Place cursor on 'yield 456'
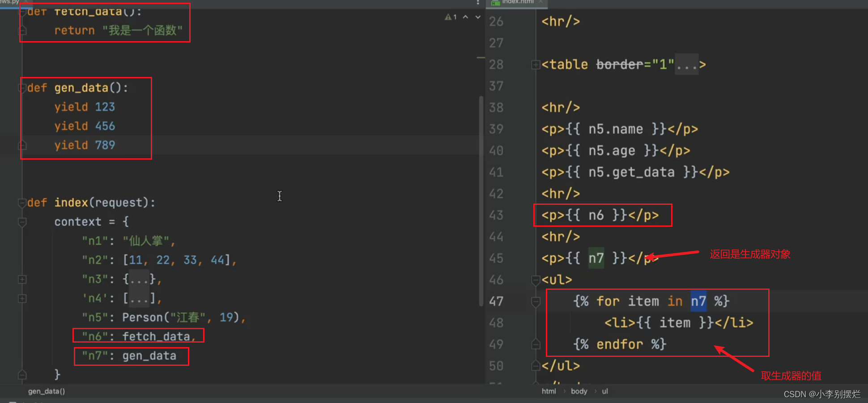Viewport: 868px width, 403px height. click(85, 126)
